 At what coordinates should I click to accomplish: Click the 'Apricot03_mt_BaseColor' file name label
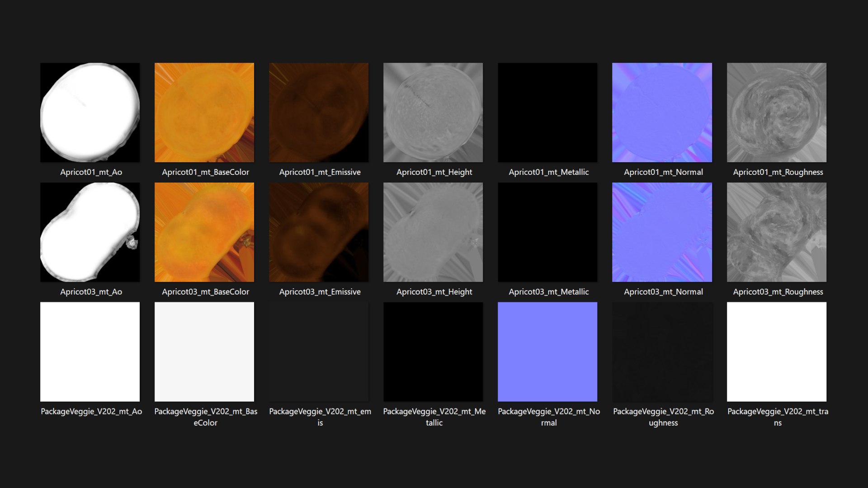206,292
